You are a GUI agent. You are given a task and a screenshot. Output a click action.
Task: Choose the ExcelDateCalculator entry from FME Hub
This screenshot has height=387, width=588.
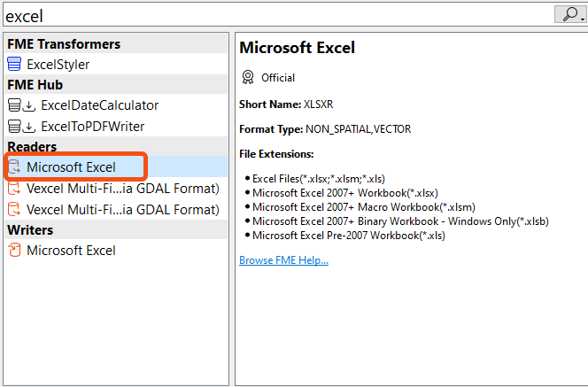pos(116,105)
